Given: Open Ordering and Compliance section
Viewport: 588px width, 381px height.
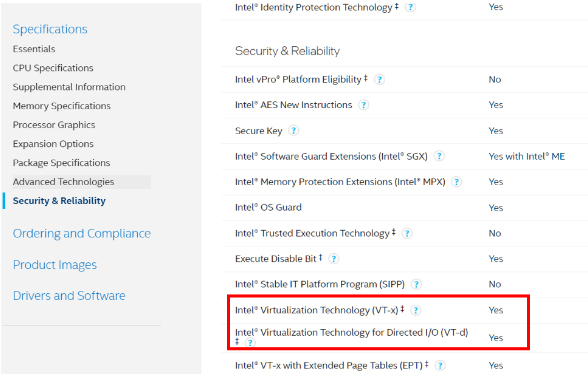Looking at the screenshot, I should 82,234.
